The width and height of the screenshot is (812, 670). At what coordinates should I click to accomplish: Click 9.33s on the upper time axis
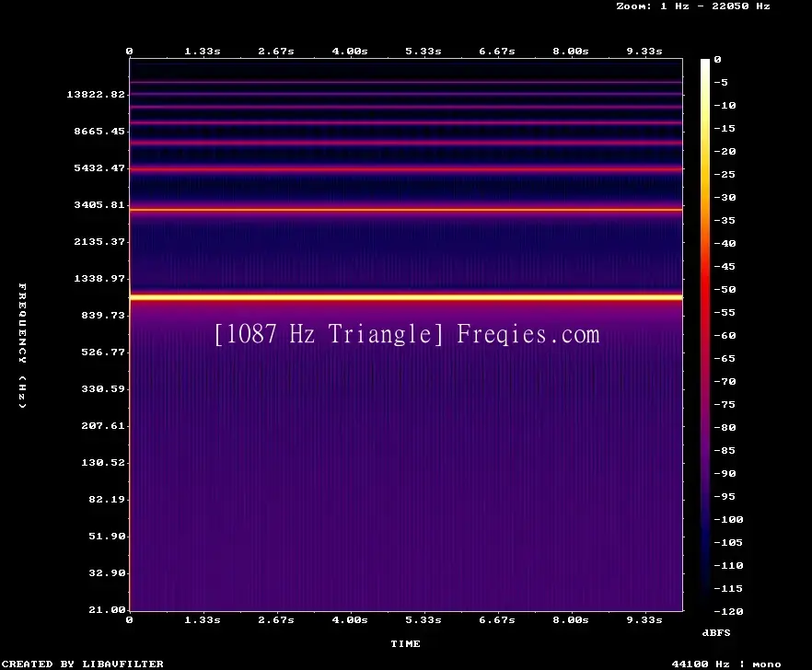[x=644, y=52]
